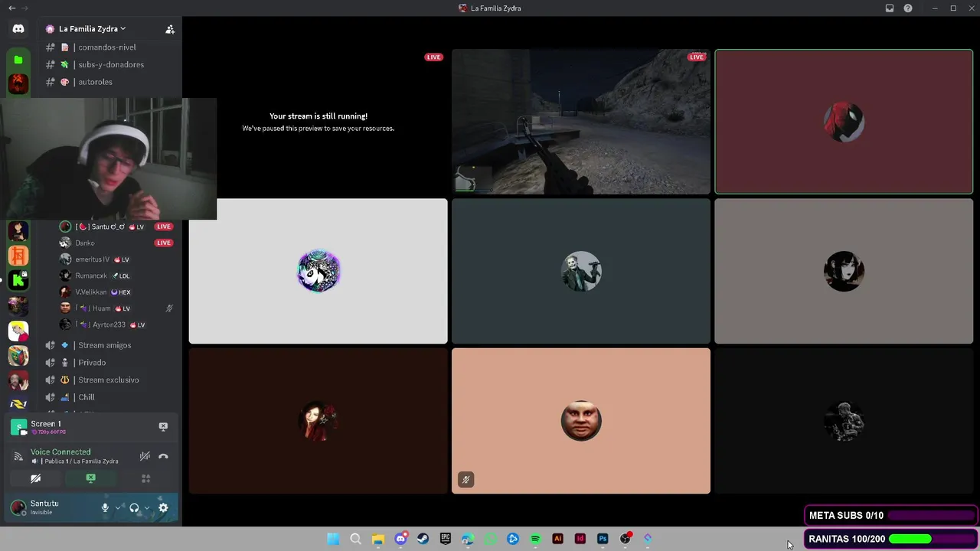Click the LIVE badge next to Santu

(x=163, y=227)
